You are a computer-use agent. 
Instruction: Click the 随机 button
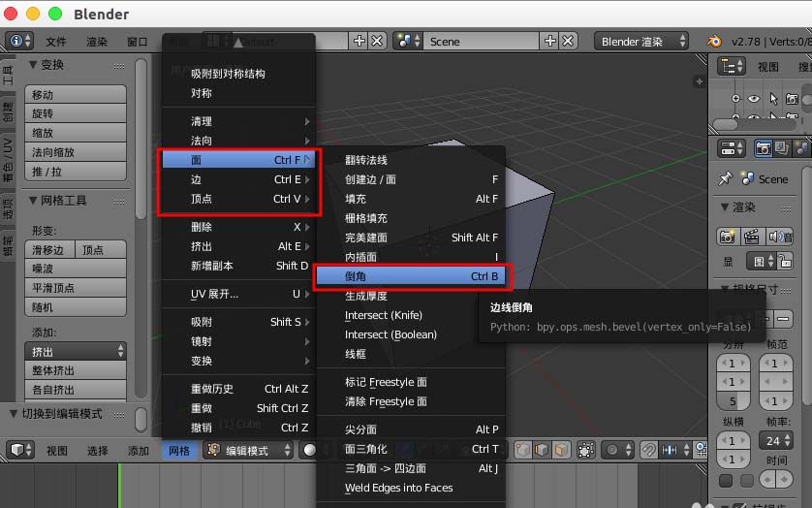(76, 307)
